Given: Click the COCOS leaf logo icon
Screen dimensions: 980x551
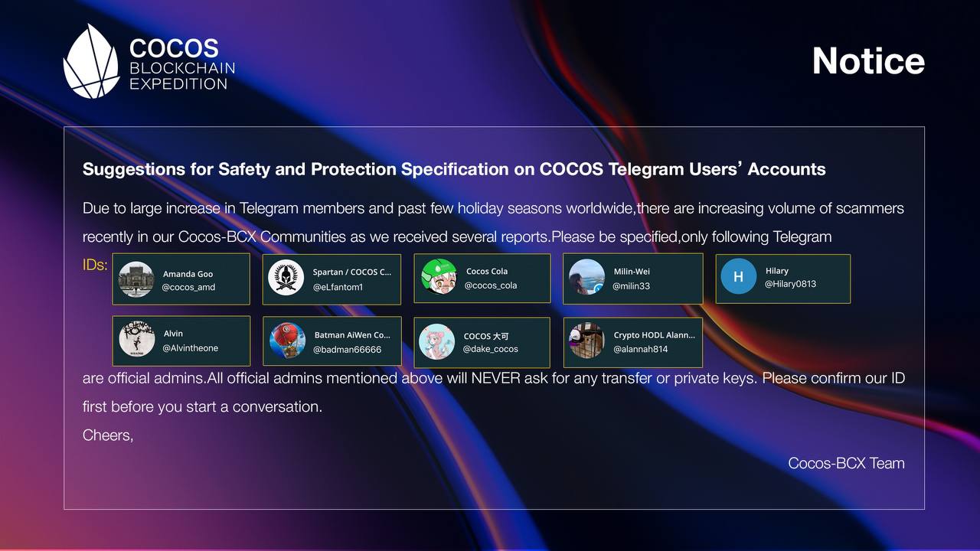Looking at the screenshot, I should (x=91, y=61).
